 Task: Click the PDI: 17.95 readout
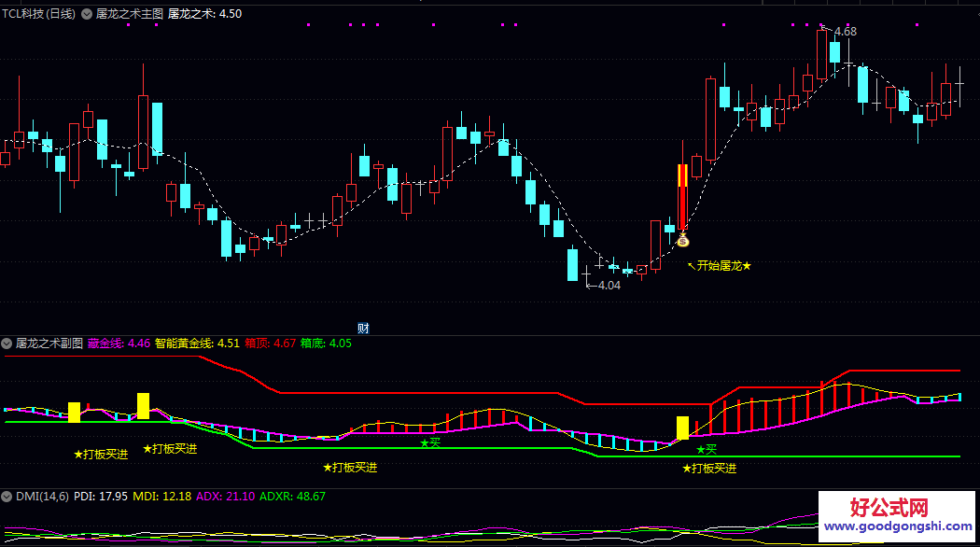(x=101, y=497)
